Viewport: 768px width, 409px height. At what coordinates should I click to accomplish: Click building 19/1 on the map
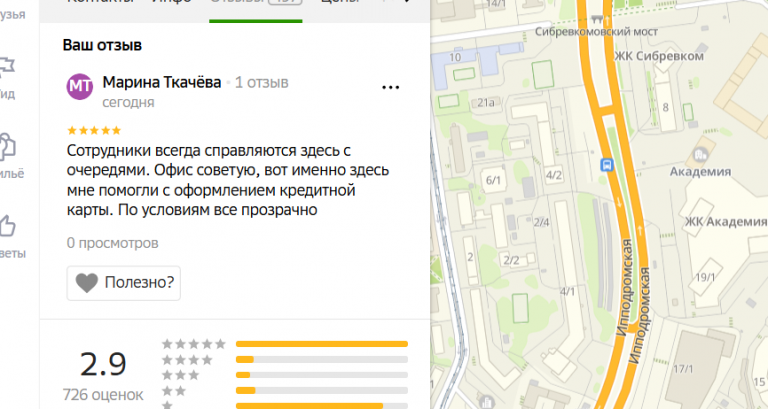(x=705, y=277)
